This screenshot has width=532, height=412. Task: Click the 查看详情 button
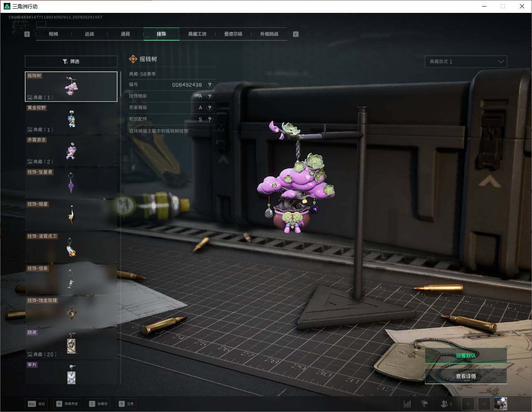466,376
